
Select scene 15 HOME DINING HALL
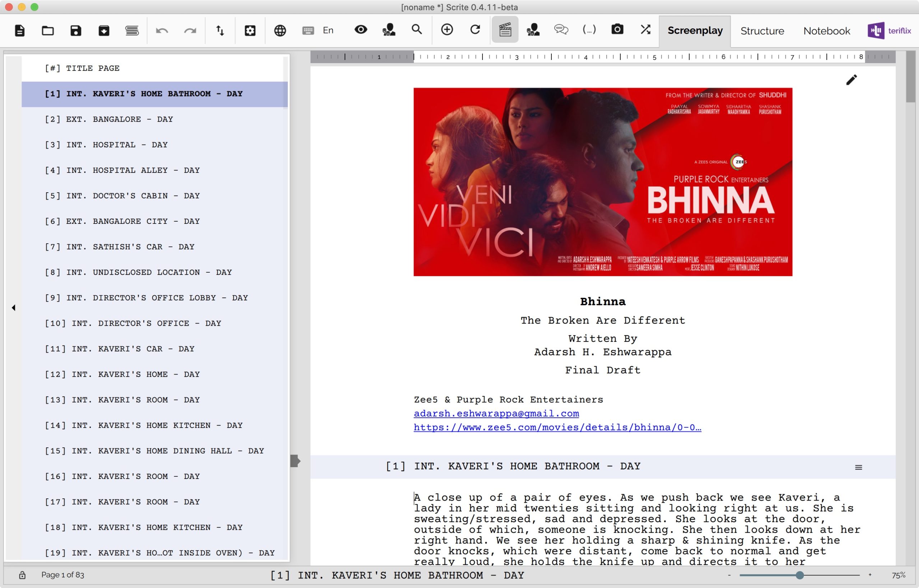(154, 451)
